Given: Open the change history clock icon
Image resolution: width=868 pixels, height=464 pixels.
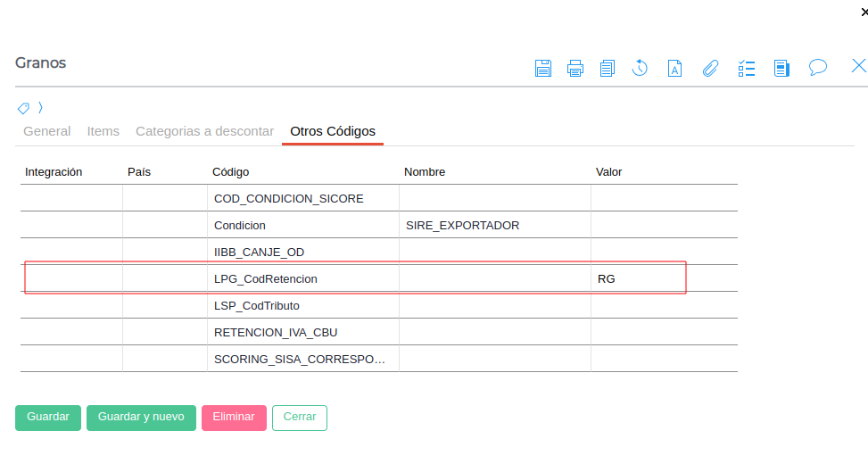Looking at the screenshot, I should pos(640,68).
